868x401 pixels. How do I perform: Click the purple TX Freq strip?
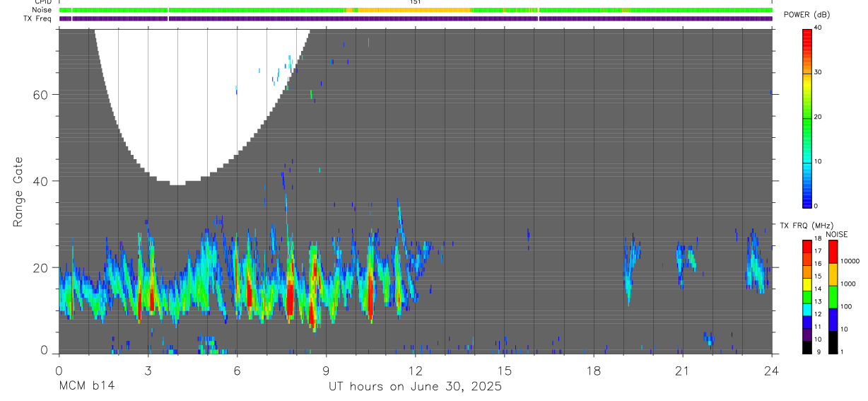tap(416, 18)
